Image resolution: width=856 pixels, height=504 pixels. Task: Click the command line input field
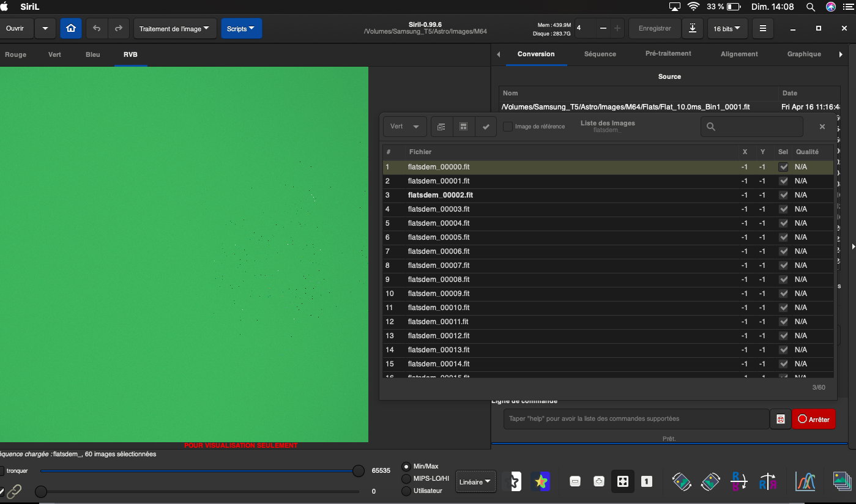pyautogui.click(x=636, y=419)
